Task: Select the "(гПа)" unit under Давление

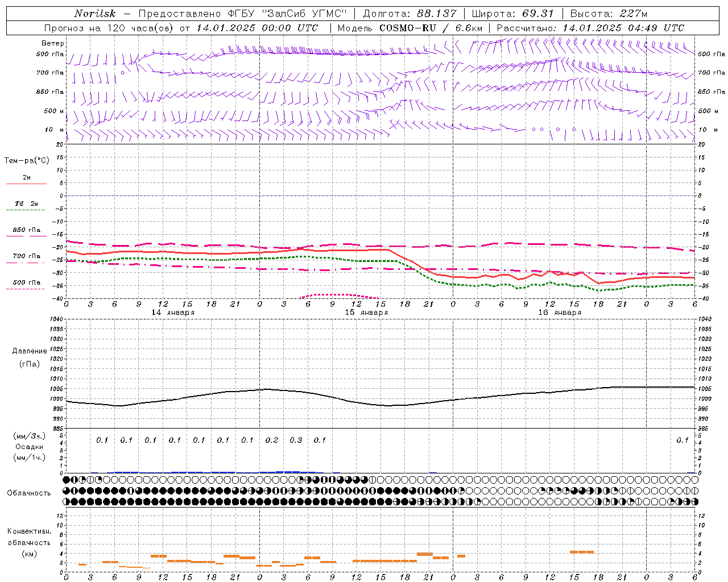Action: 30,364
